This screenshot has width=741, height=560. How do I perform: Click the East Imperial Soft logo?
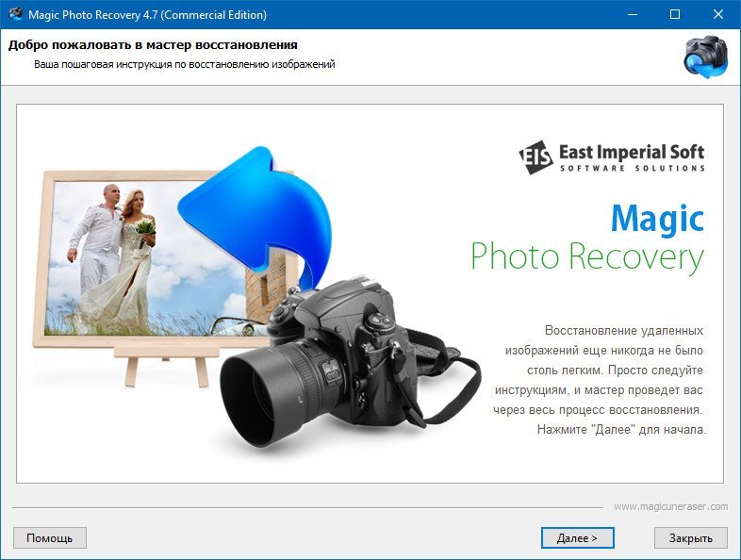pos(612,157)
